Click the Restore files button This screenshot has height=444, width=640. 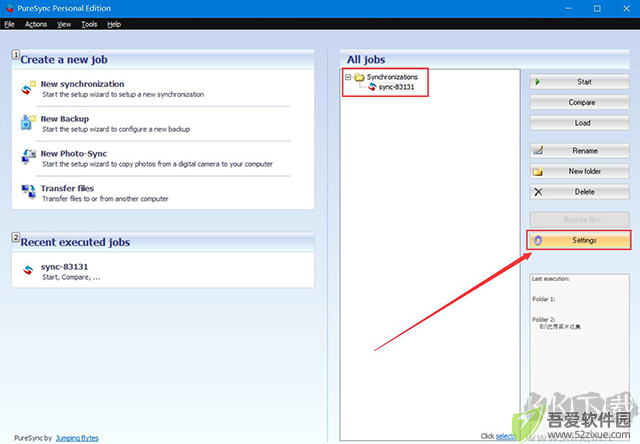click(x=580, y=220)
